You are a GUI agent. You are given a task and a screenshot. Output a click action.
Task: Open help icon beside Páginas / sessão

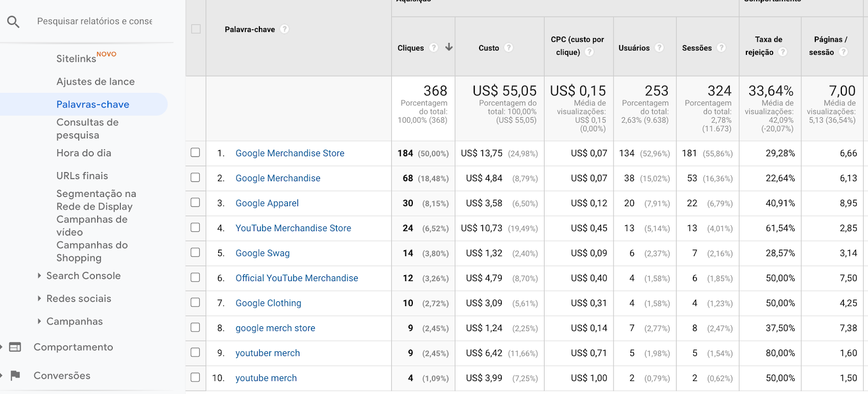coord(843,52)
